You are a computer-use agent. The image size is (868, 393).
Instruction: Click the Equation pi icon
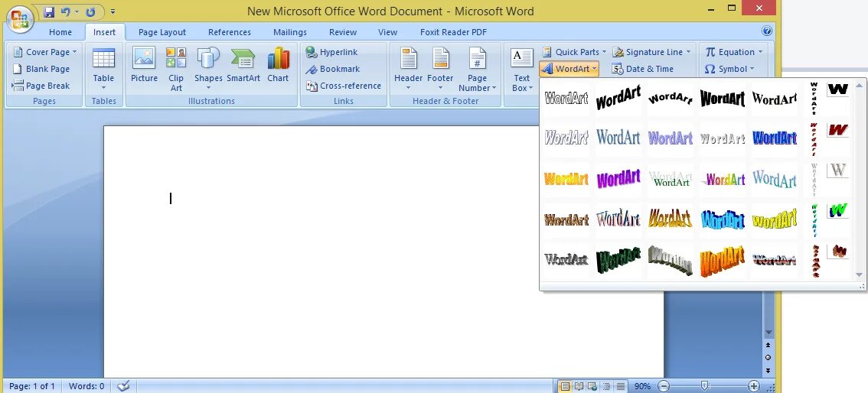point(710,52)
